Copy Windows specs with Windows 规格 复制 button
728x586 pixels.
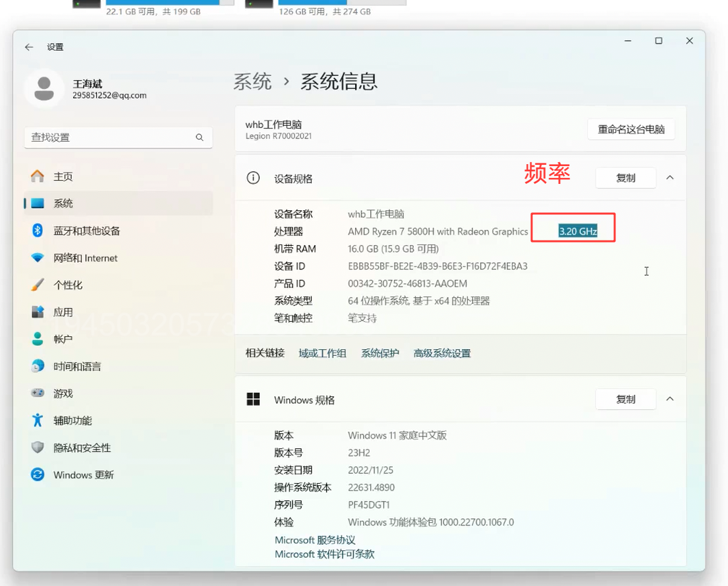(626, 399)
